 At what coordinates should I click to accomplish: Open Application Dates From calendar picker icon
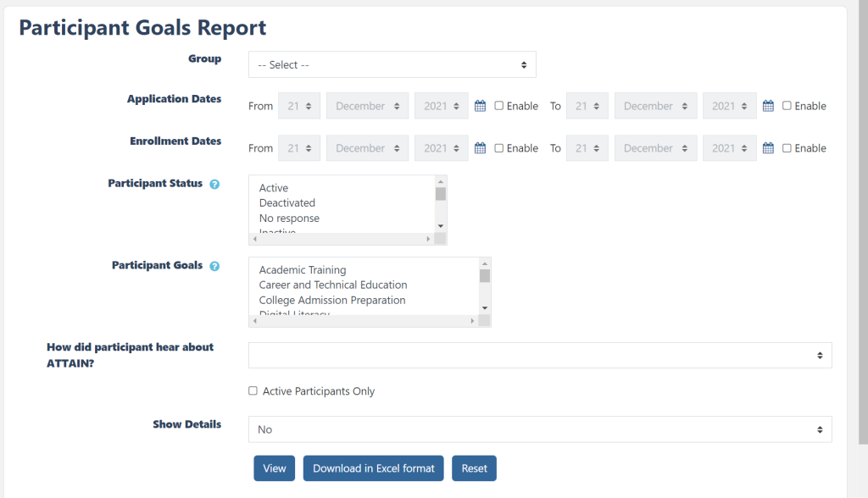click(480, 106)
